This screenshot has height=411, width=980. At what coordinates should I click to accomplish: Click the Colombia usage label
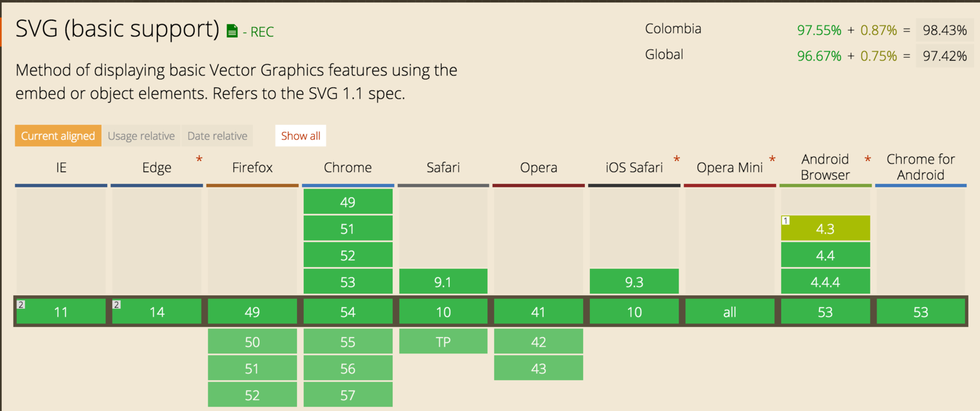point(673,29)
